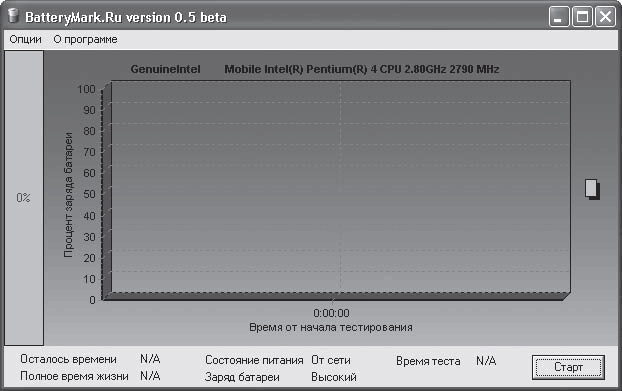Maximize the BatteryMark.Ru window
Image resolution: width=622 pixels, height=391 pixels.
(582, 17)
